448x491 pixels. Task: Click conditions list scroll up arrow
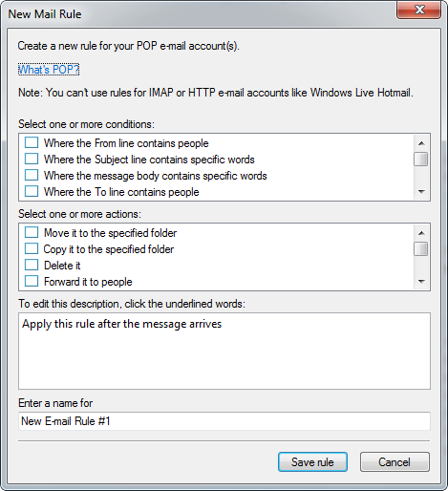pos(421,143)
